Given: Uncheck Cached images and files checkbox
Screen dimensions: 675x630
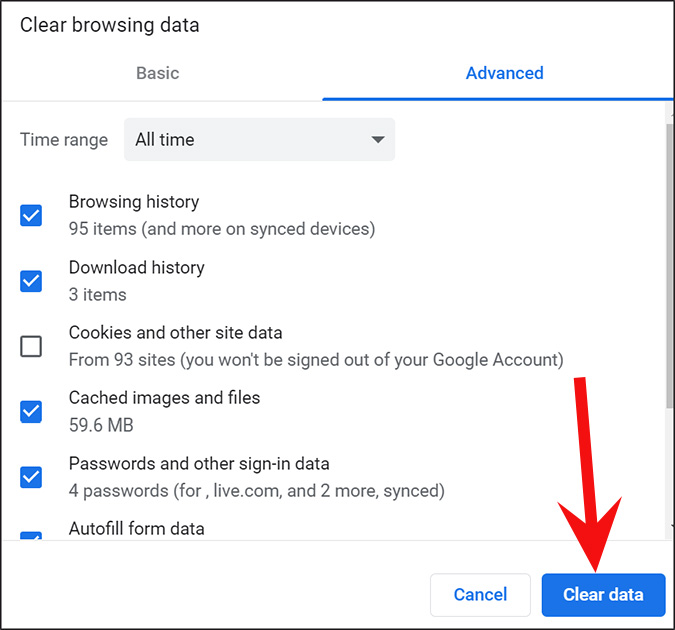Looking at the screenshot, I should click(x=31, y=412).
